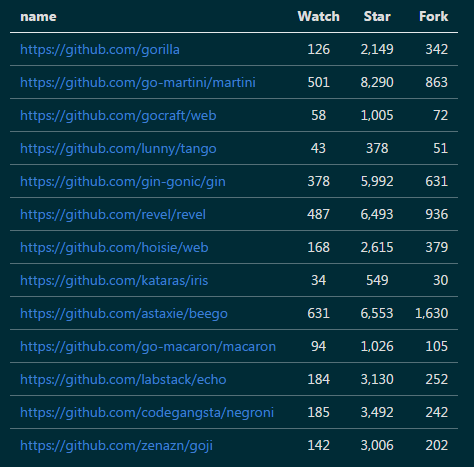Visit the lunny/tango repository link
The height and width of the screenshot is (467, 474).
pyautogui.click(x=118, y=149)
